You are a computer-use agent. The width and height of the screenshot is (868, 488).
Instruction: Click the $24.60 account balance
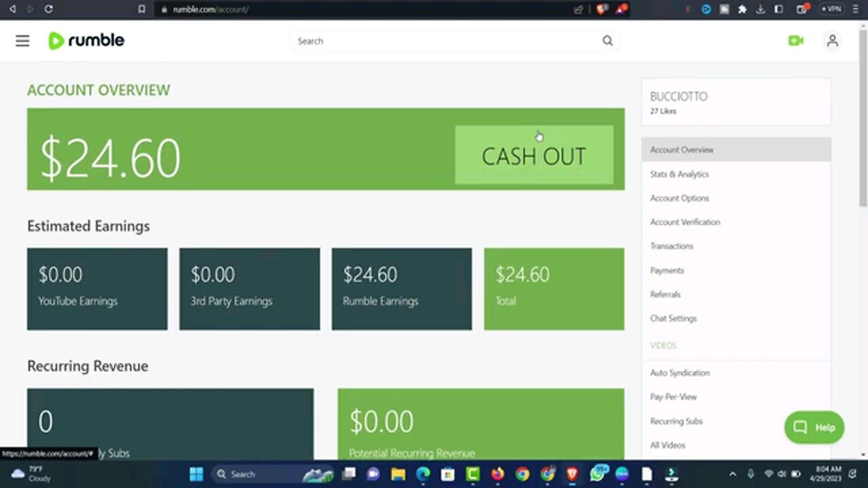click(110, 158)
